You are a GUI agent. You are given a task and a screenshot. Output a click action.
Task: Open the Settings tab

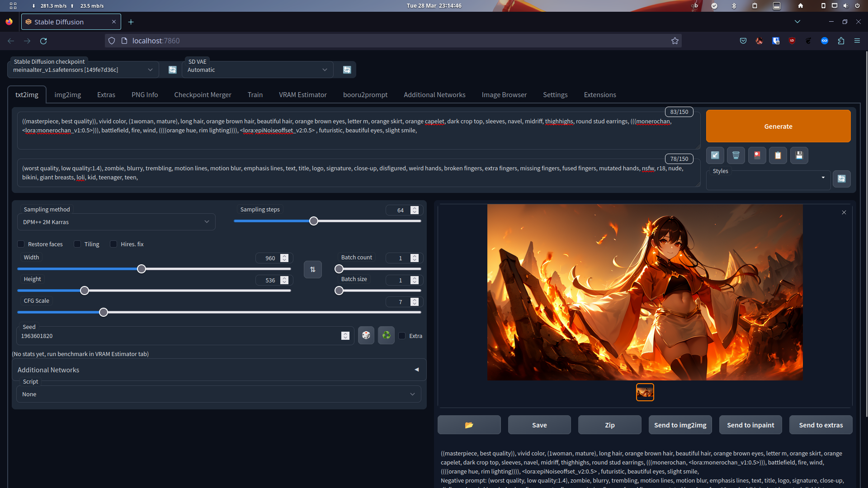pos(555,94)
